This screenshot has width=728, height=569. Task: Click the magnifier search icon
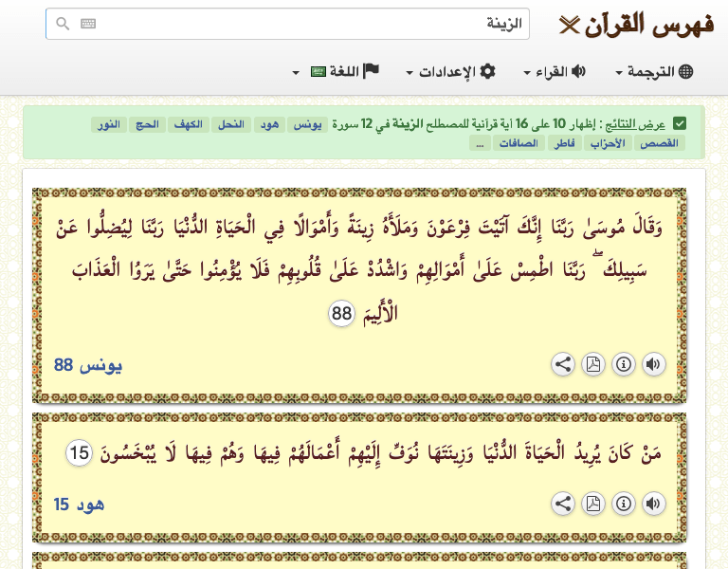[x=63, y=24]
